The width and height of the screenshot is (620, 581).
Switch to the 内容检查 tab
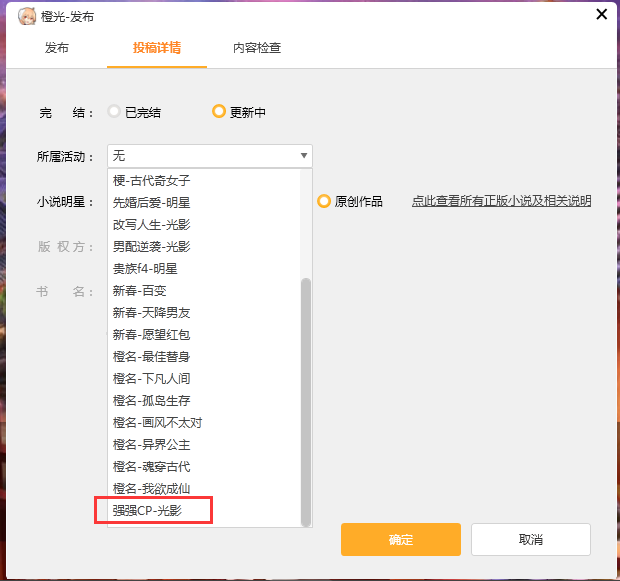(x=257, y=48)
